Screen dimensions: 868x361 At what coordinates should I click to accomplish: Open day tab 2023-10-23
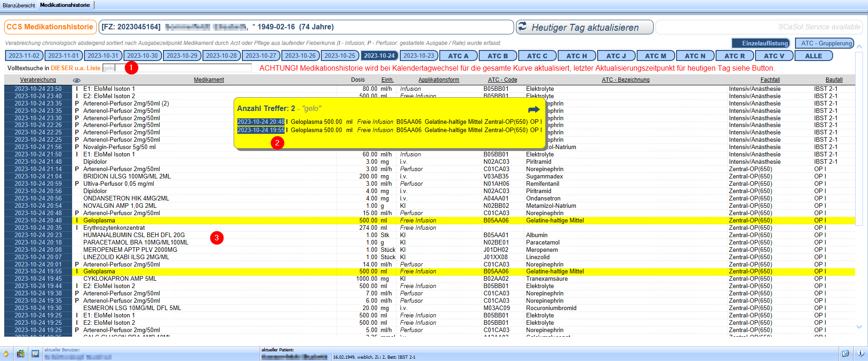tap(419, 56)
